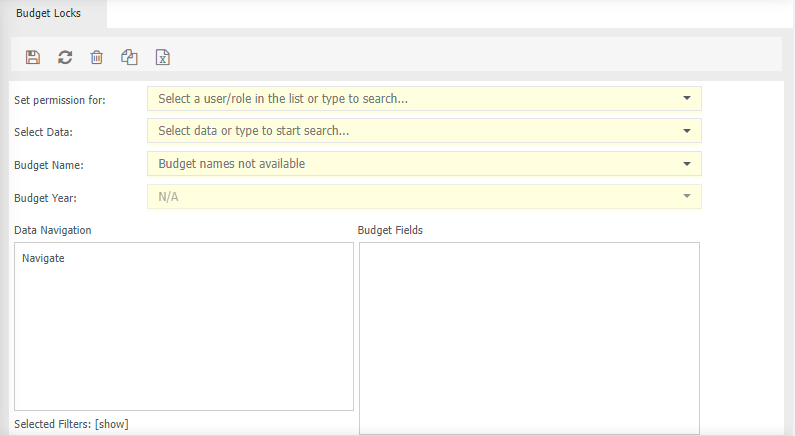Image resolution: width=795 pixels, height=436 pixels.
Task: Click the 'Set permission for:' label
Action: pos(60,100)
